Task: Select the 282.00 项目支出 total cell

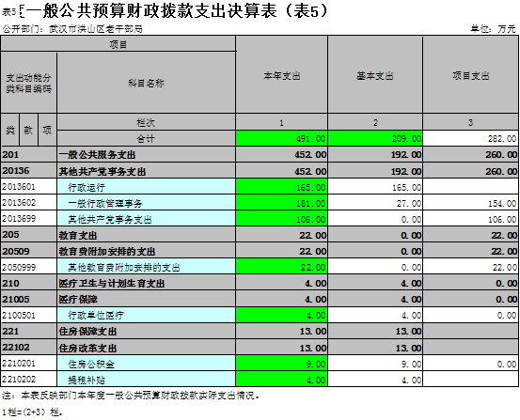Action: pos(470,138)
